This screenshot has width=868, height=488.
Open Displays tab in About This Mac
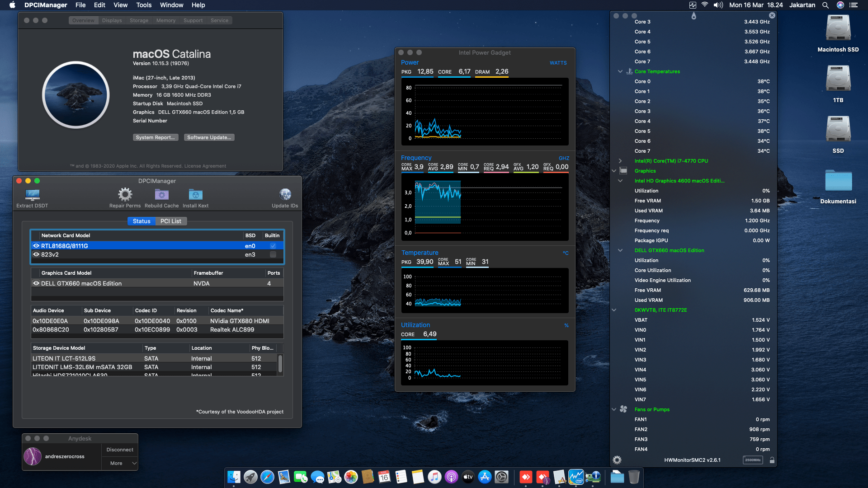coord(112,20)
